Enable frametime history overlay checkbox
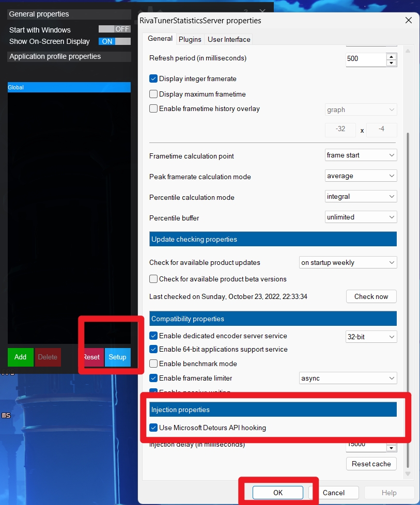 pyautogui.click(x=153, y=109)
